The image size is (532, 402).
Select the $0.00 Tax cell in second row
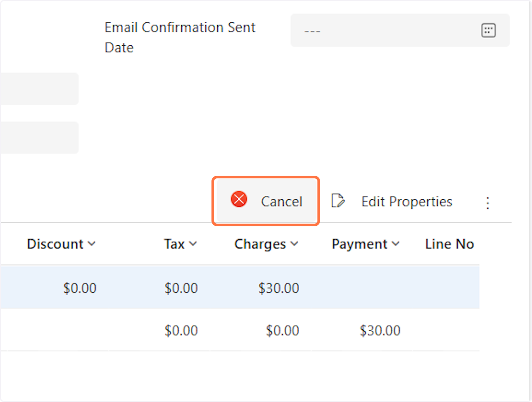[x=181, y=331]
